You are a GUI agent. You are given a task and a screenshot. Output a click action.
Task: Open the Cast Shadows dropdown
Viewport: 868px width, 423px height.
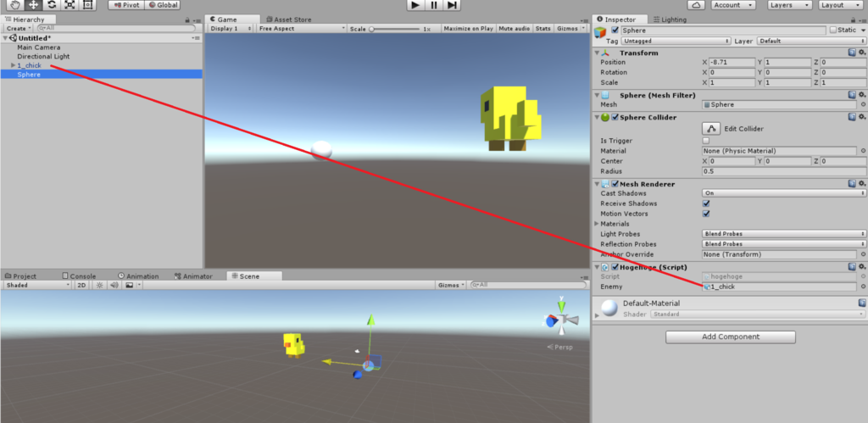(x=784, y=193)
